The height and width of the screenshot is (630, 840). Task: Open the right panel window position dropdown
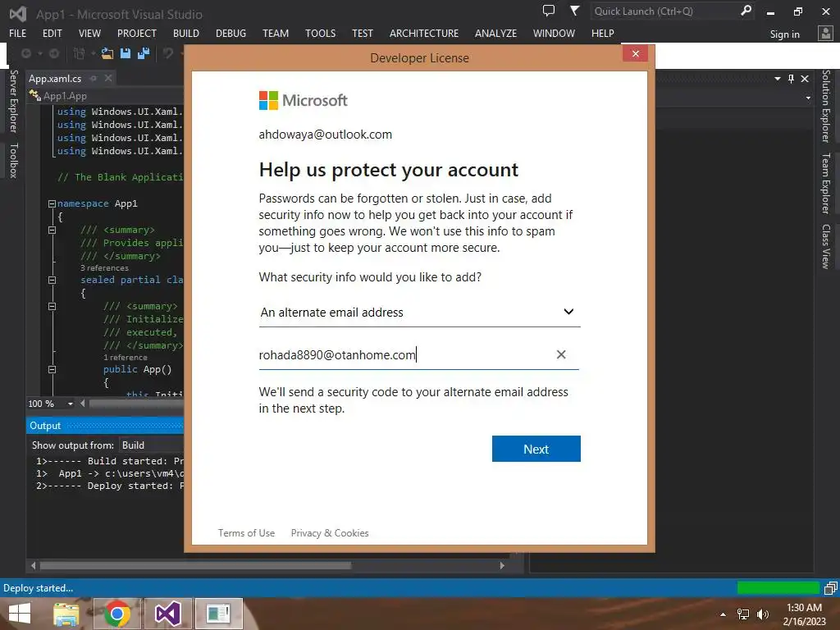778,79
